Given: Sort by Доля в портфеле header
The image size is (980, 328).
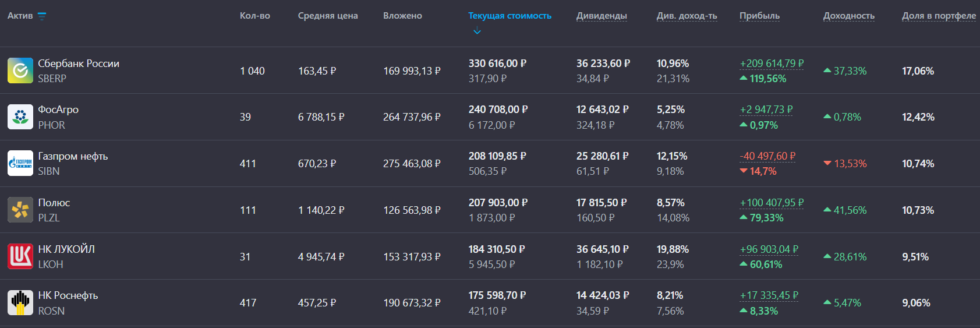Looking at the screenshot, I should pos(939,16).
